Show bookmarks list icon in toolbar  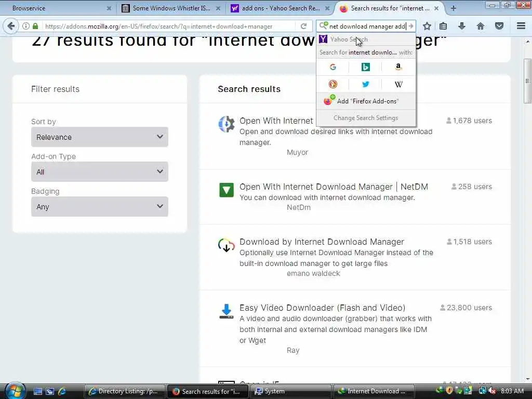click(x=443, y=26)
